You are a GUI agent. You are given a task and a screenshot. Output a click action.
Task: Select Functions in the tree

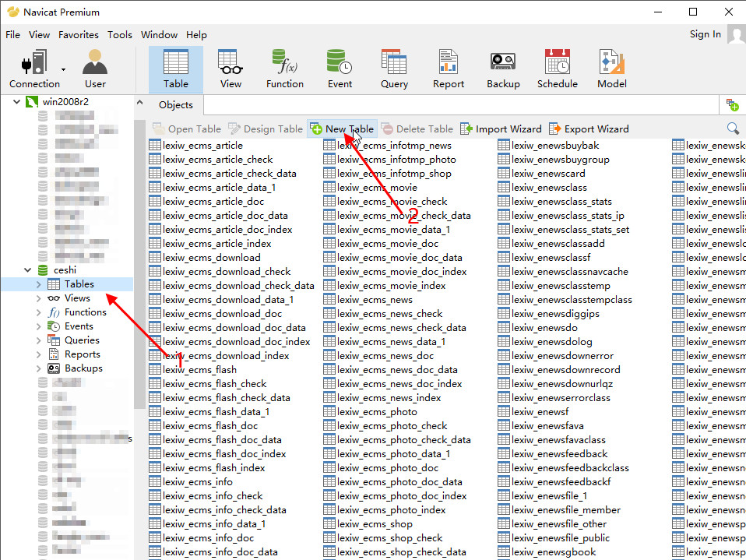pyautogui.click(x=85, y=312)
